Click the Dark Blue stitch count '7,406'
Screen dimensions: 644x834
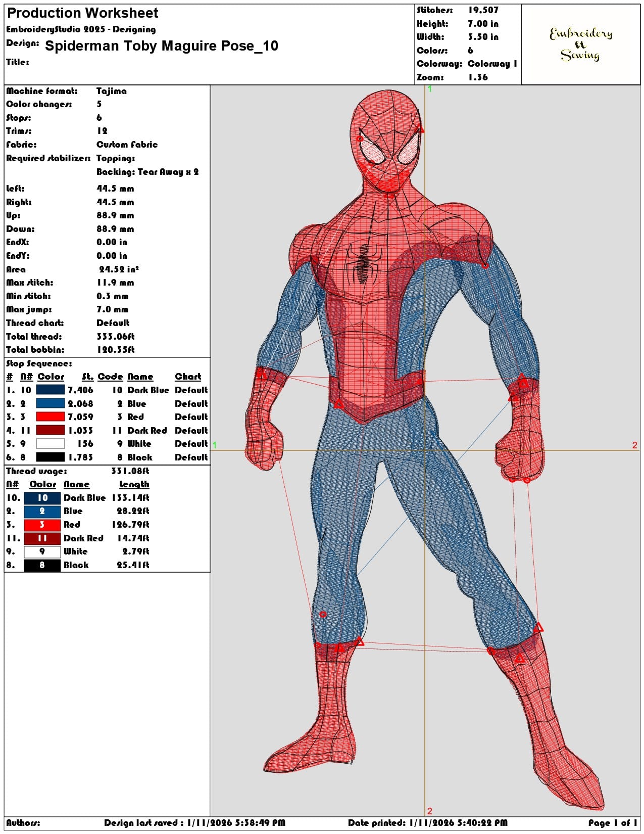(81, 390)
